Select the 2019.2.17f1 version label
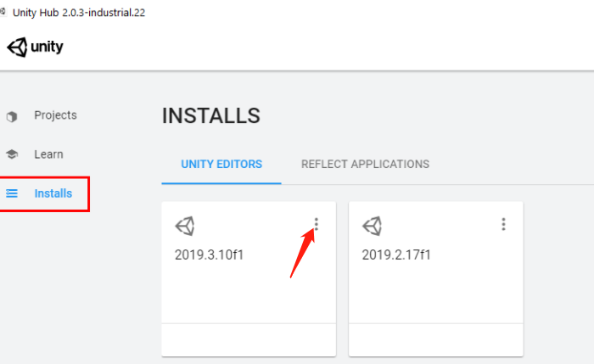Screen dimensions: 594x364 point(396,255)
